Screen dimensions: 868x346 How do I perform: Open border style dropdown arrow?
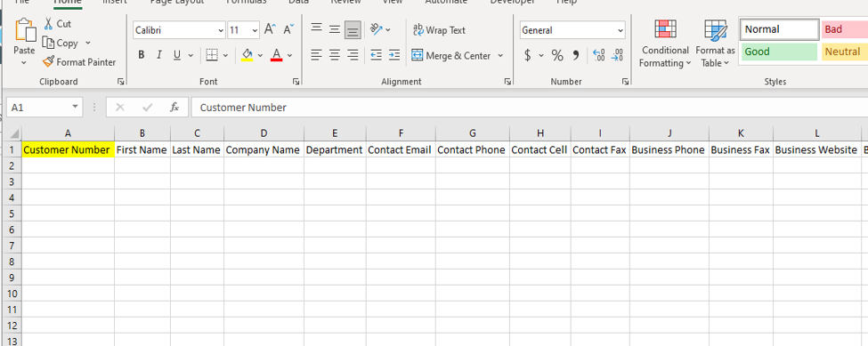pos(226,55)
